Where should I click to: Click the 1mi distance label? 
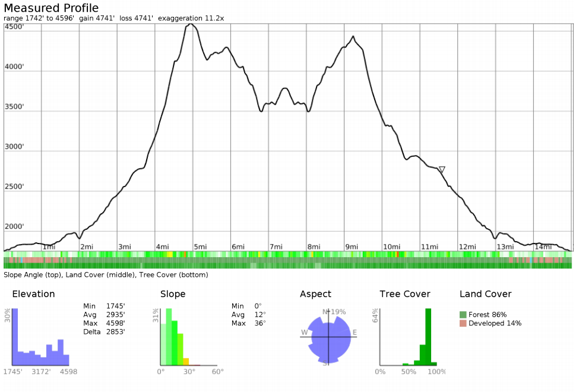tap(49, 247)
